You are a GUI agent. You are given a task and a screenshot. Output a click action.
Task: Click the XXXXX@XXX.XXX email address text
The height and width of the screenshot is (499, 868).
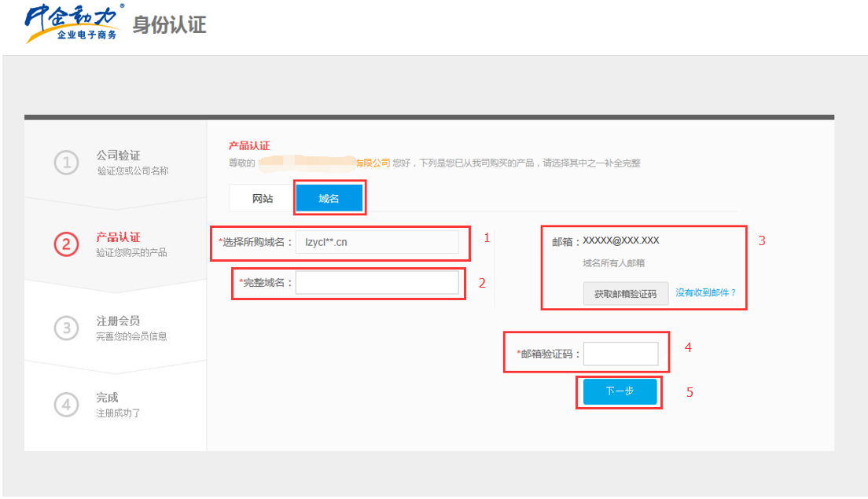pos(621,240)
